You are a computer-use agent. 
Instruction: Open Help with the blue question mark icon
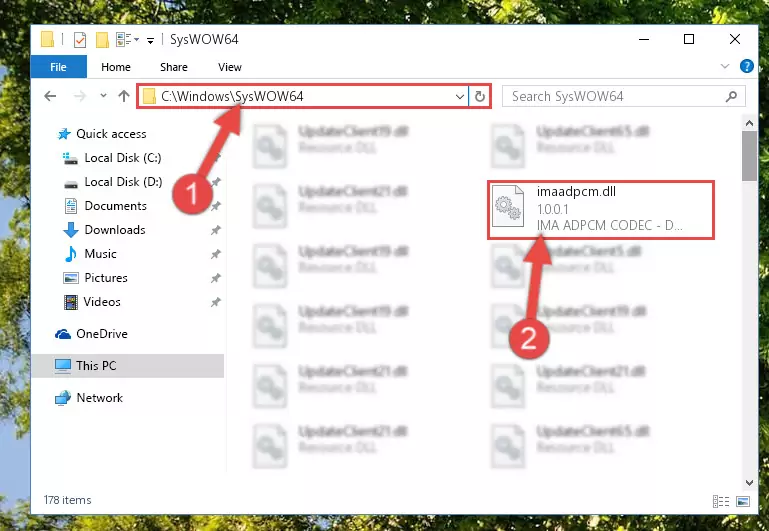click(746, 66)
